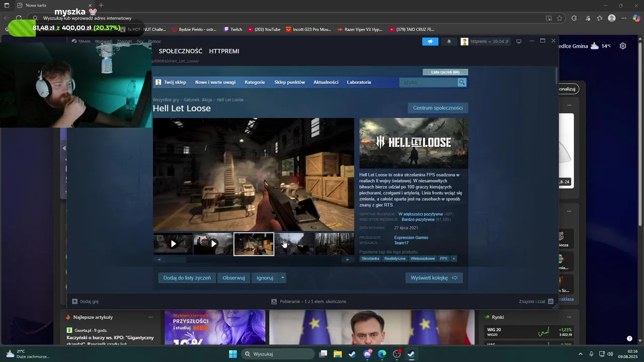This screenshot has width=644, height=362.
Task: Click the Steam window vertical scrollbar
Action: coord(556,75)
